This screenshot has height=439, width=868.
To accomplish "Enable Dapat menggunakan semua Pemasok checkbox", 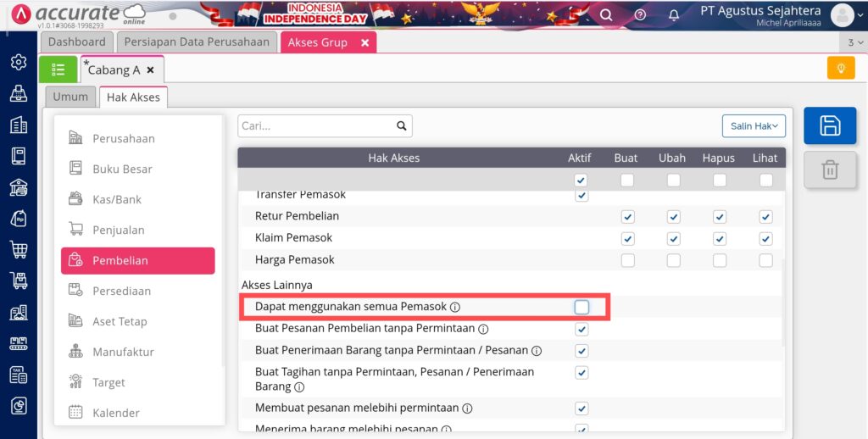I will (x=581, y=307).
